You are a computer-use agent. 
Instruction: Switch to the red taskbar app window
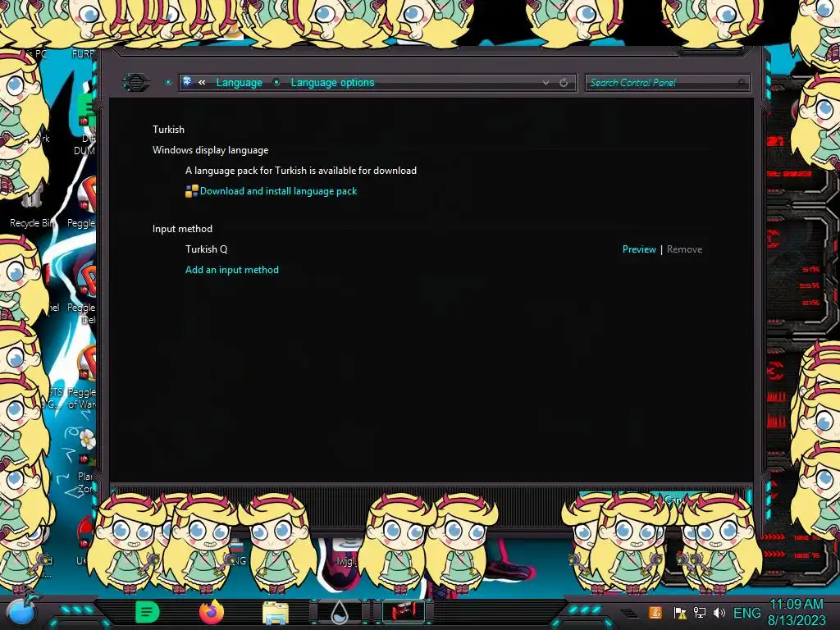point(404,612)
